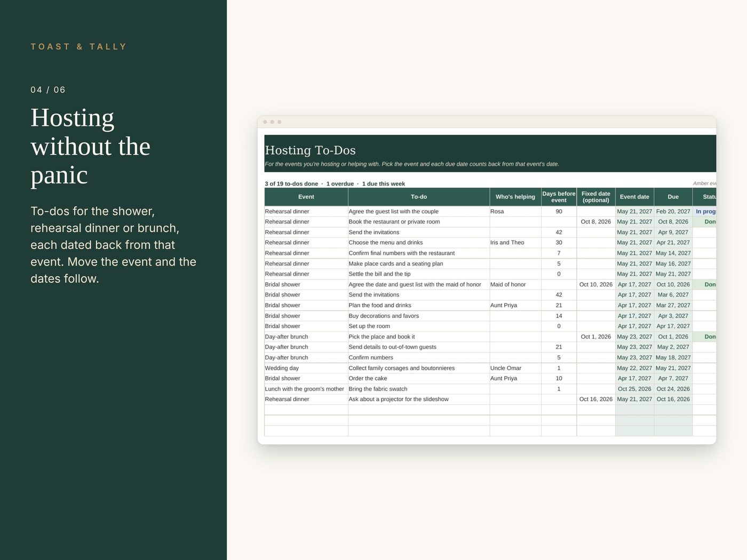Image resolution: width=747 pixels, height=560 pixels.
Task: Select 'Ask about a projector for the slideshow'
Action: pos(419,399)
